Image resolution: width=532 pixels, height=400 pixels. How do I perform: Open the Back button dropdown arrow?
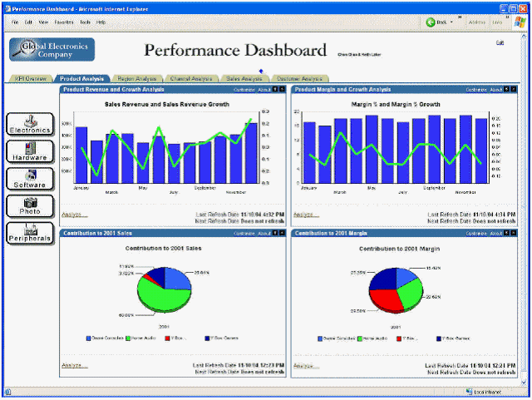click(x=451, y=22)
